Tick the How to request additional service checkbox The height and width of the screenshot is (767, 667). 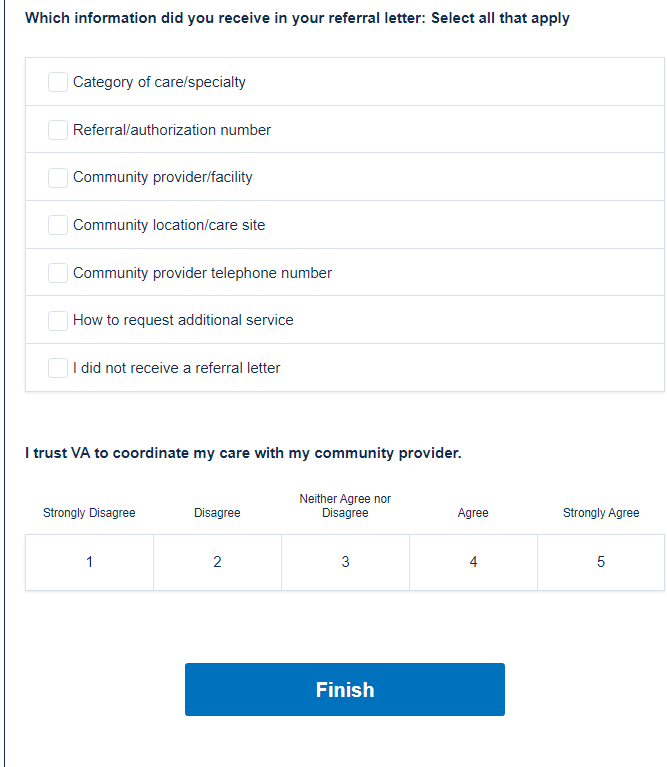point(58,320)
